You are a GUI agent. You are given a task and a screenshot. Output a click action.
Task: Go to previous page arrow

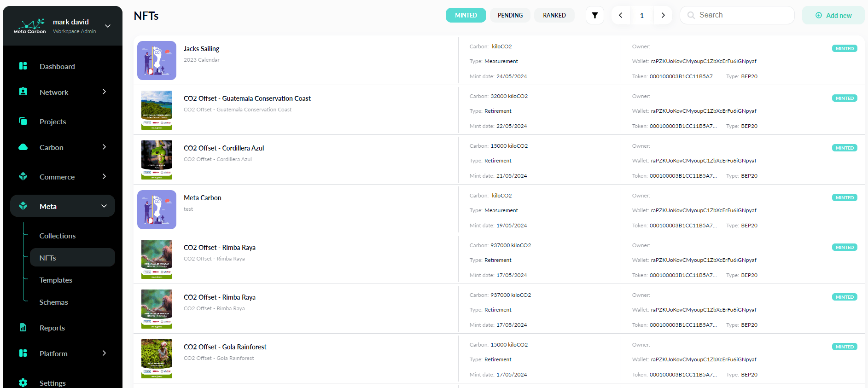click(x=620, y=15)
